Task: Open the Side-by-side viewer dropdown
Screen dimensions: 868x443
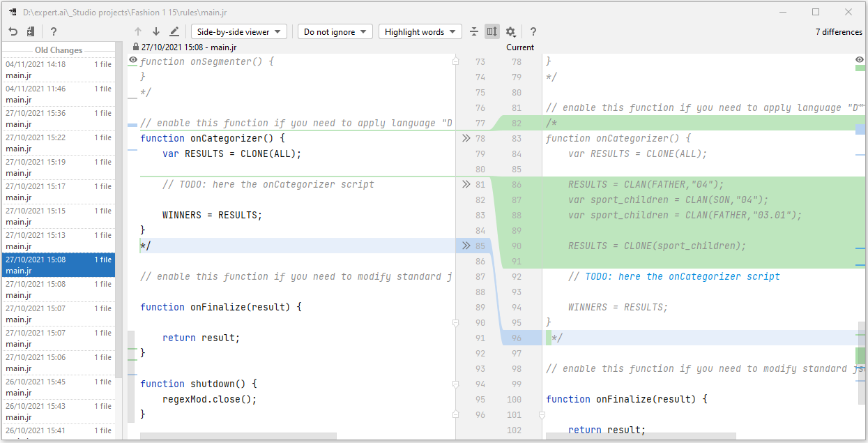Action: [238, 31]
